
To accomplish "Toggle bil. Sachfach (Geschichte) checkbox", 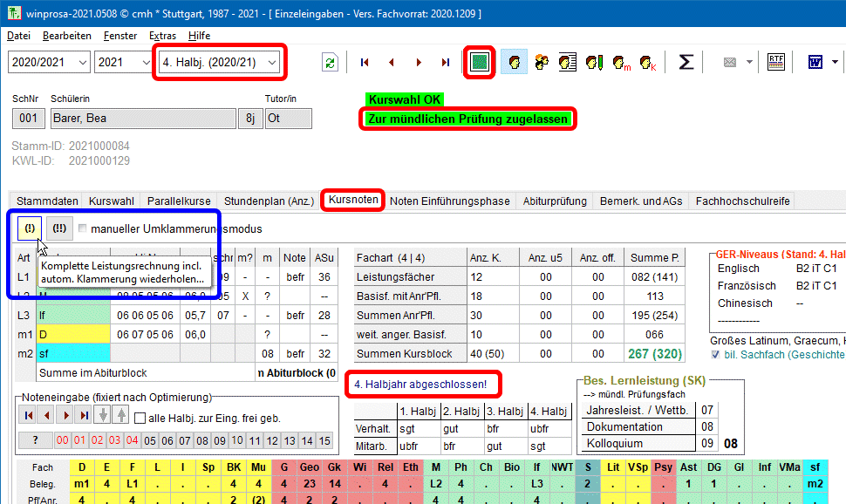I will click(715, 355).
